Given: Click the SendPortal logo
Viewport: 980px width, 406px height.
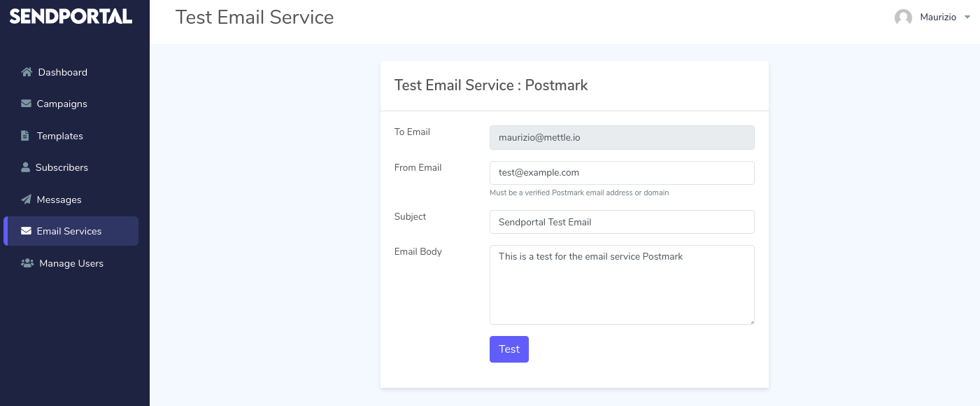Looking at the screenshot, I should 71,17.
